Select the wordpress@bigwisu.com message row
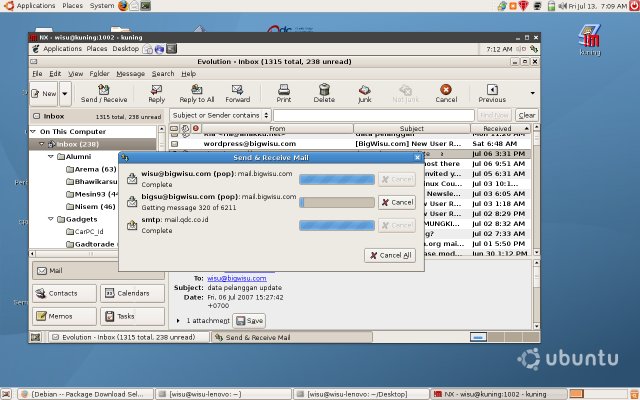The height and width of the screenshot is (400, 640). pyautogui.click(x=350, y=144)
